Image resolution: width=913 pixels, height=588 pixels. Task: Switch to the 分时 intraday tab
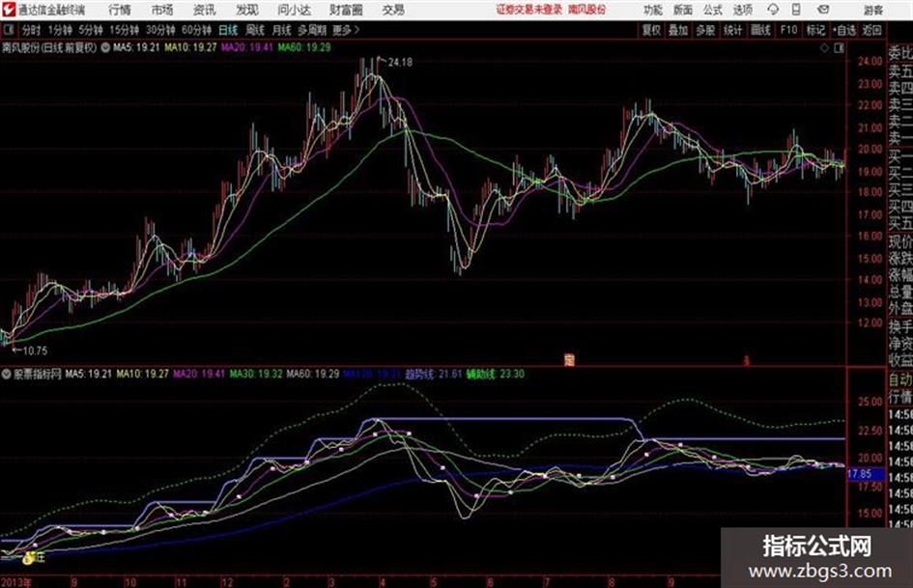point(31,30)
